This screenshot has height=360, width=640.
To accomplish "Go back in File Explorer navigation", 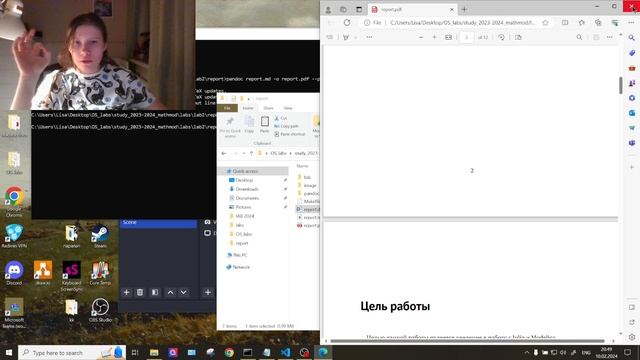I will tap(224, 153).
